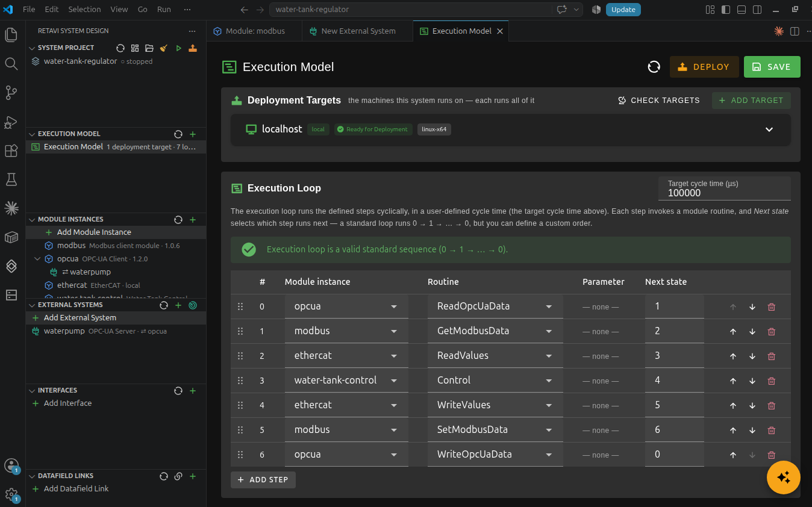The width and height of the screenshot is (812, 507).
Task: Open the Explorer view in activity bar
Action: (x=11, y=35)
